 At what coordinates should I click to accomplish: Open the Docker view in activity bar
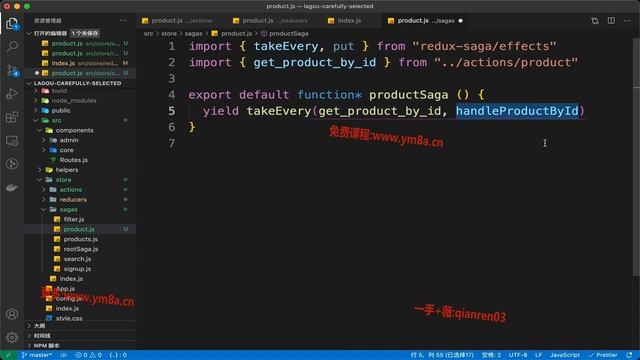click(x=12, y=187)
